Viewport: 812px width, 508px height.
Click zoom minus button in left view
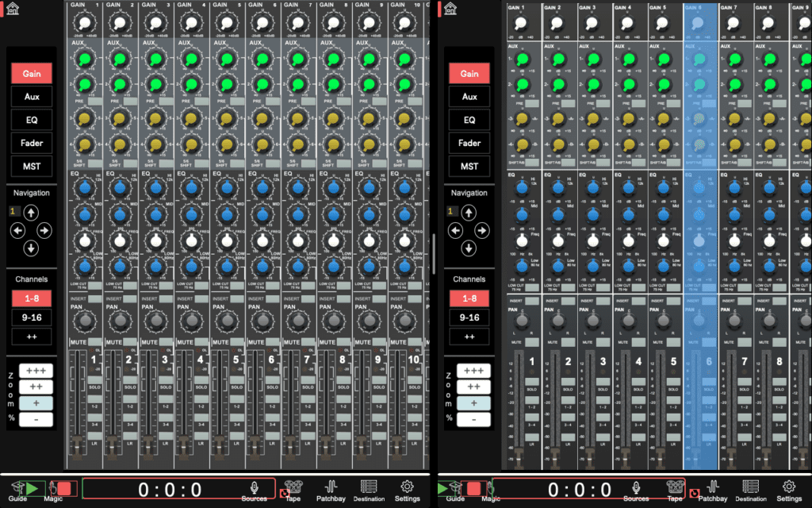(x=36, y=419)
